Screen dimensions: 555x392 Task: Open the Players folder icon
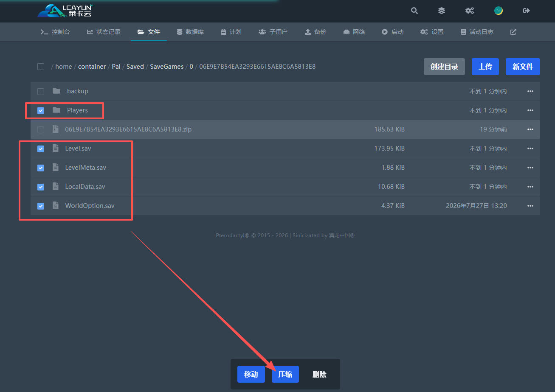click(x=56, y=110)
